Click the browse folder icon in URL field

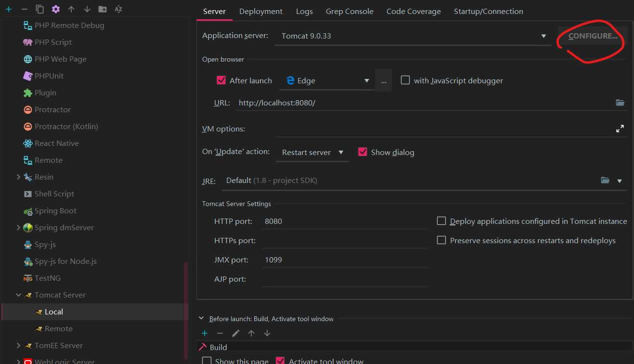[620, 103]
